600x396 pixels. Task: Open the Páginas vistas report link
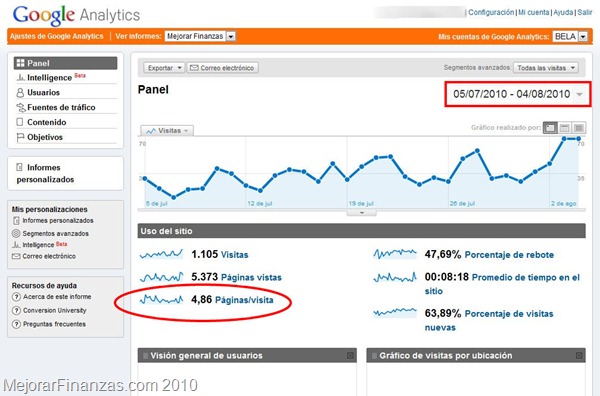click(x=251, y=277)
